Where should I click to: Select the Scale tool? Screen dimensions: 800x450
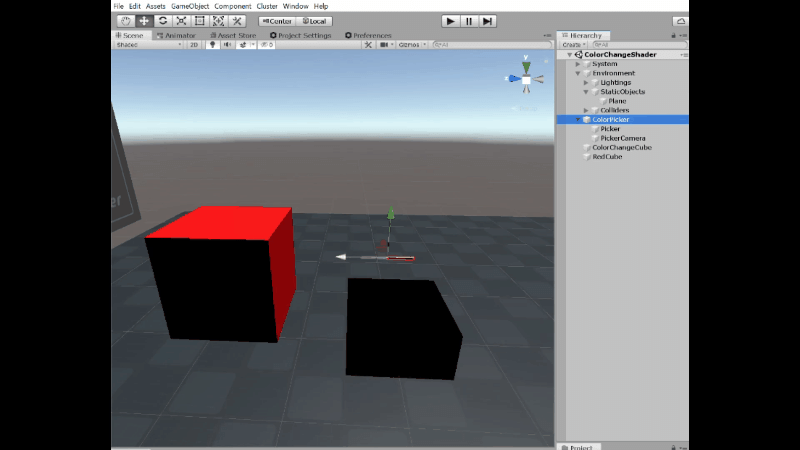pyautogui.click(x=181, y=21)
